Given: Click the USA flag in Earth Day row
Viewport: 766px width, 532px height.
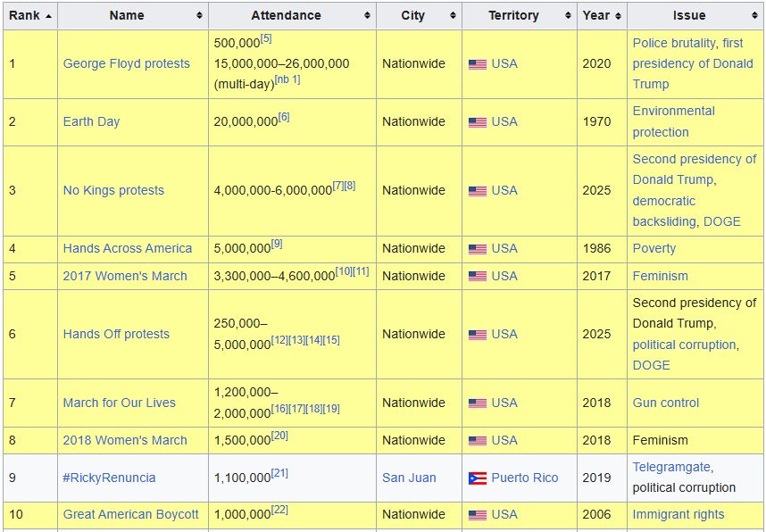Looking at the screenshot, I should 478,122.
